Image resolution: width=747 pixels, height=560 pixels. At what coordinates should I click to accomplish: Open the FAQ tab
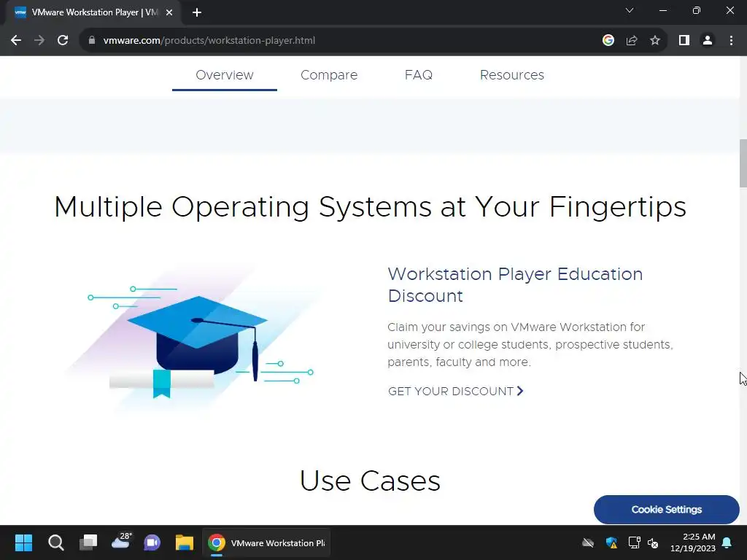click(418, 75)
